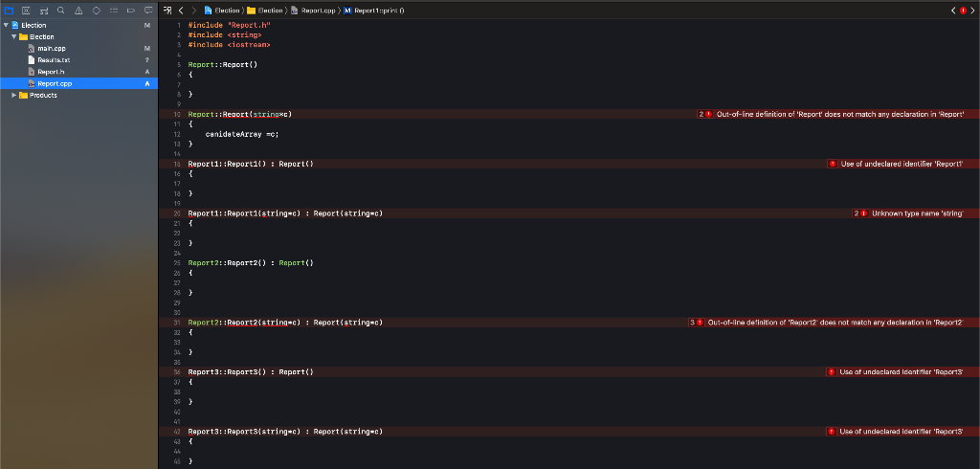The width and height of the screenshot is (980, 469).
Task: Click the Report::Report(string*c) line
Action: click(x=240, y=114)
